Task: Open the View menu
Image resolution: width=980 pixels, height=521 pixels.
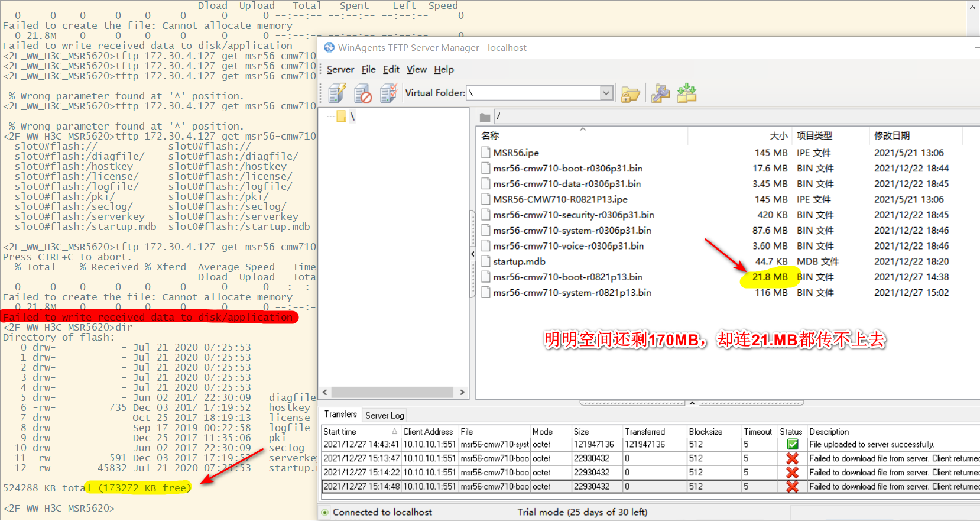Action: click(x=416, y=69)
